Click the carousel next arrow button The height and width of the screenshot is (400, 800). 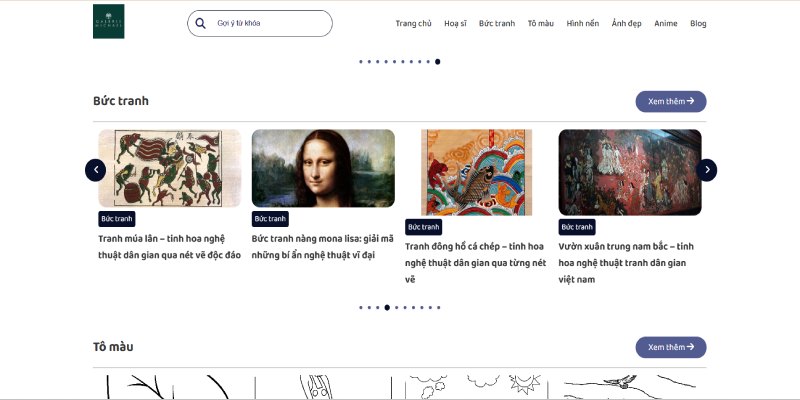coord(707,170)
